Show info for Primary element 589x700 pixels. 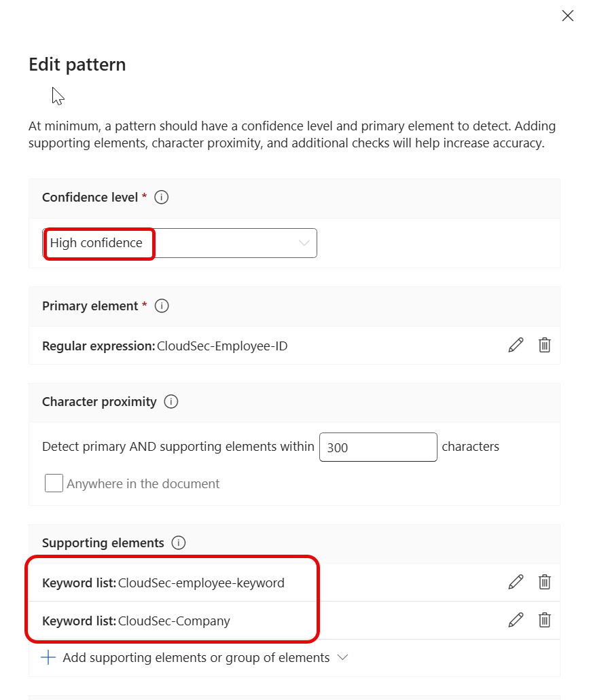(x=162, y=306)
